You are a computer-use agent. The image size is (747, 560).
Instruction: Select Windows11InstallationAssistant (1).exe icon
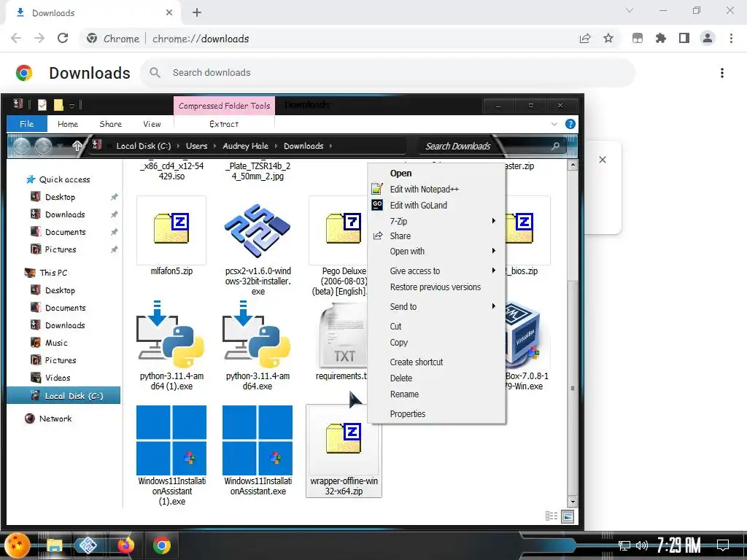point(171,440)
